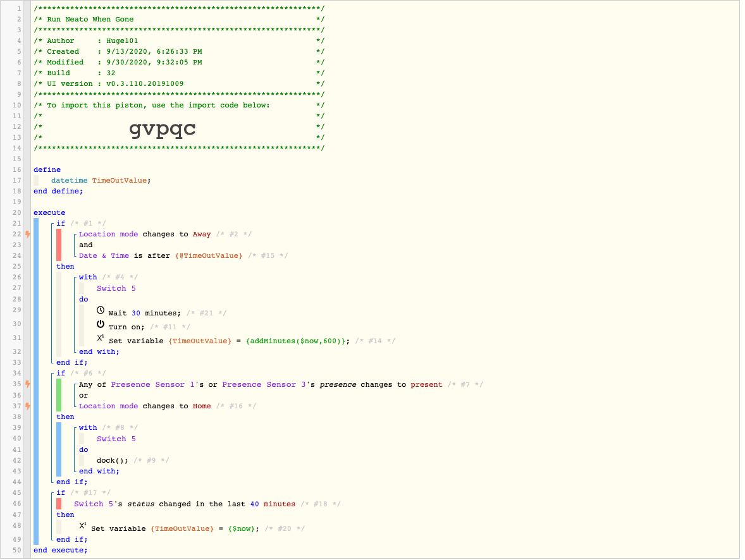Click 'Switch 5' in status changed condition
The image size is (745, 560).
[94, 504]
